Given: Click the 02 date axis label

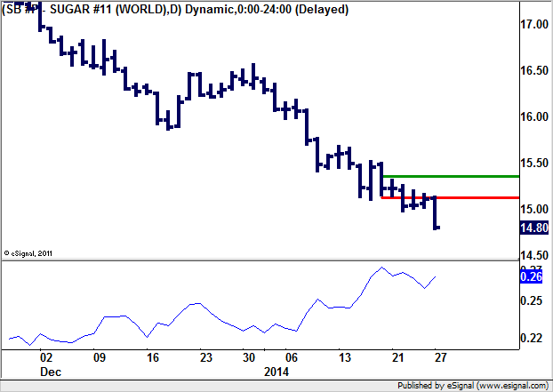Looking at the screenshot, I should (x=46, y=358).
